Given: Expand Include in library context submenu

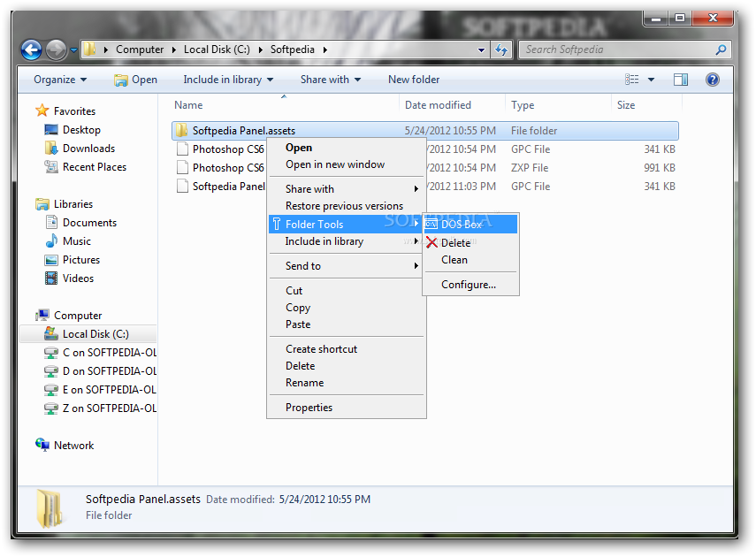Looking at the screenshot, I should click(347, 241).
